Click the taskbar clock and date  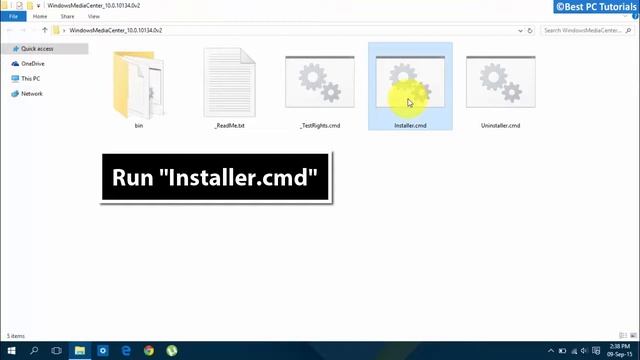click(x=620, y=351)
